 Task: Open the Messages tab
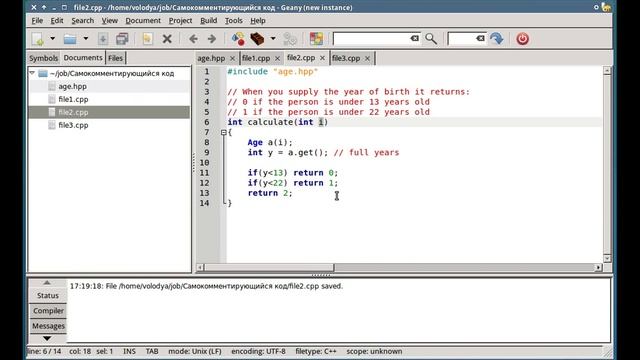click(x=48, y=326)
